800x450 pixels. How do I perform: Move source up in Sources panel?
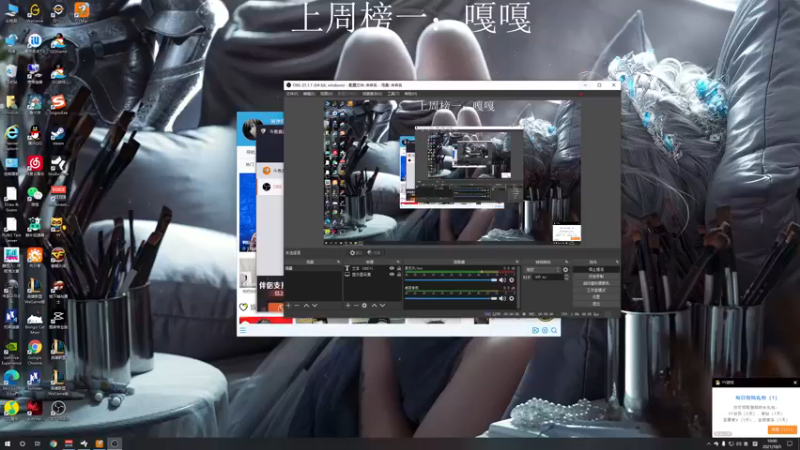tap(374, 306)
